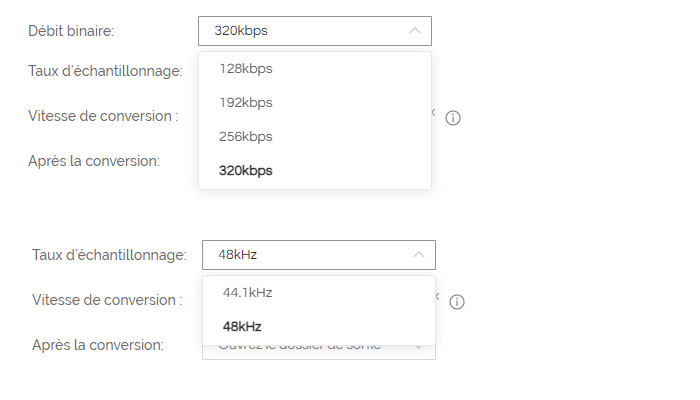Collapse the Débit binaire chevron arrow
Screen dimensions: 700x400
click(x=415, y=31)
